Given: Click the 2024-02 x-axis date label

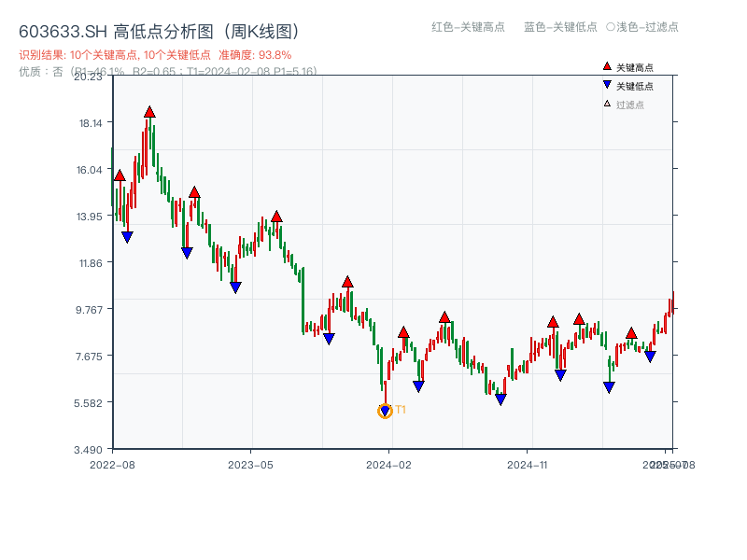Looking at the screenshot, I should click(389, 464).
